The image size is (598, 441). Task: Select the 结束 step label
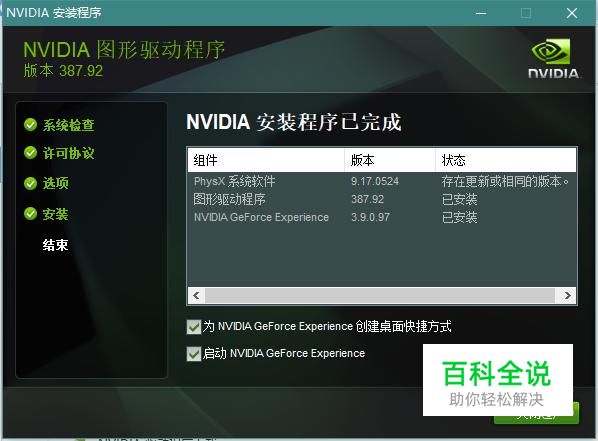pyautogui.click(x=55, y=245)
